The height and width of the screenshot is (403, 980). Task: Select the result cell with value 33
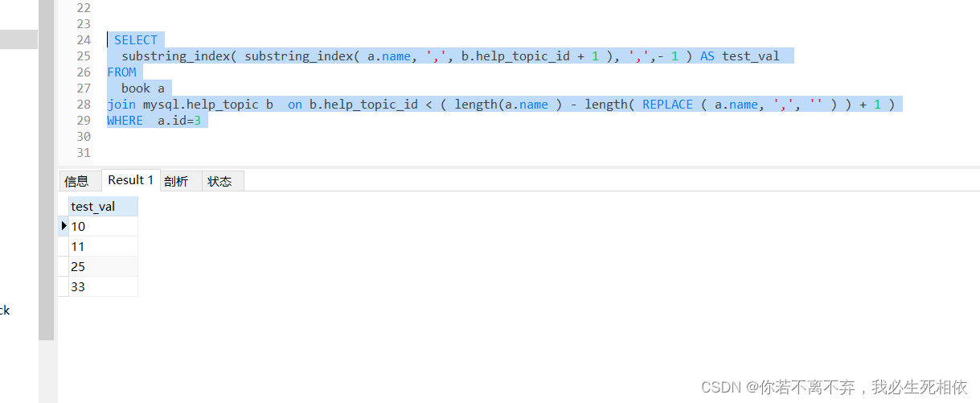[x=103, y=287]
